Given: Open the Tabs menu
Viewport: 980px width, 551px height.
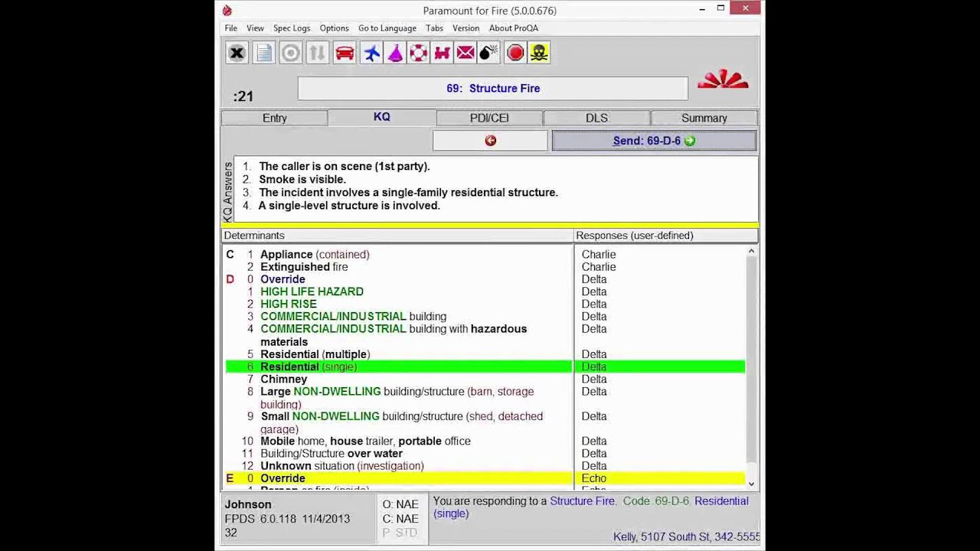Looking at the screenshot, I should (x=434, y=28).
